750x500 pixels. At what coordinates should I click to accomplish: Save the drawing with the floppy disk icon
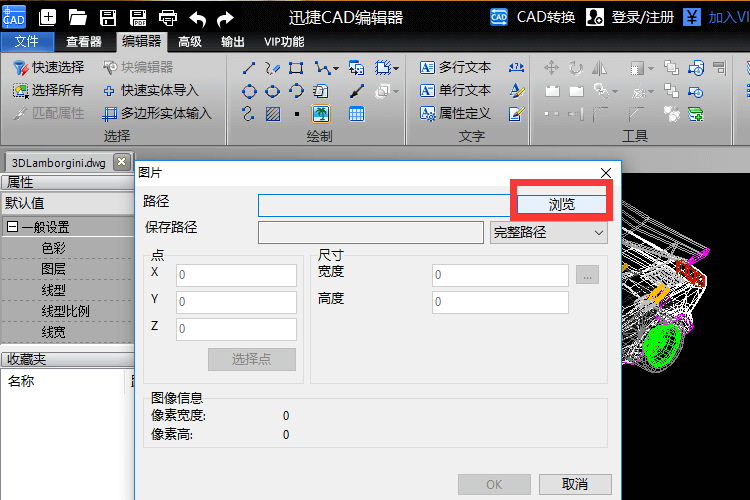tap(108, 18)
